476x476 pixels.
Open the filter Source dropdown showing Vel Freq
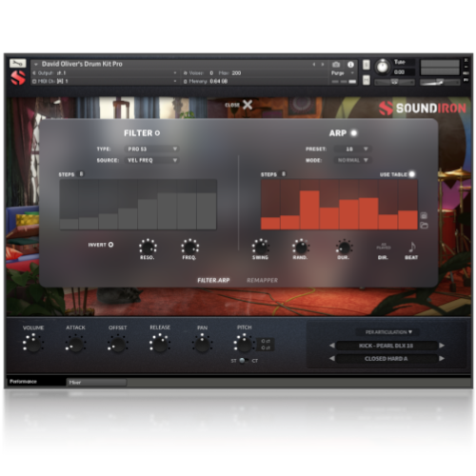point(151,160)
